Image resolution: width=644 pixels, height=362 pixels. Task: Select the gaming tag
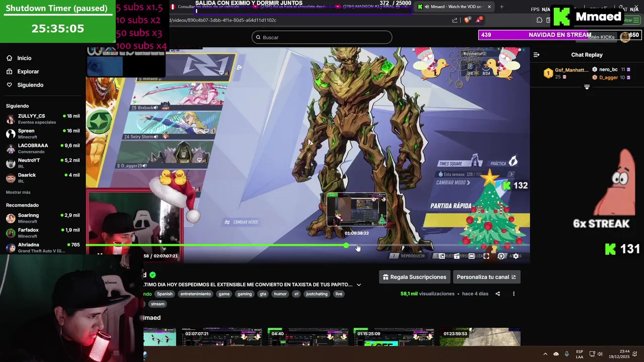click(245, 294)
